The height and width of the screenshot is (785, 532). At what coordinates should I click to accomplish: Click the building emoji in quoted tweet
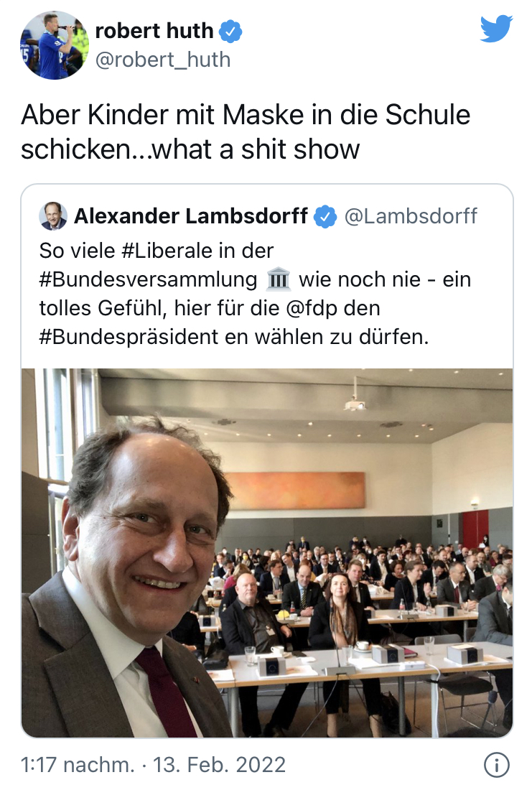[279, 279]
